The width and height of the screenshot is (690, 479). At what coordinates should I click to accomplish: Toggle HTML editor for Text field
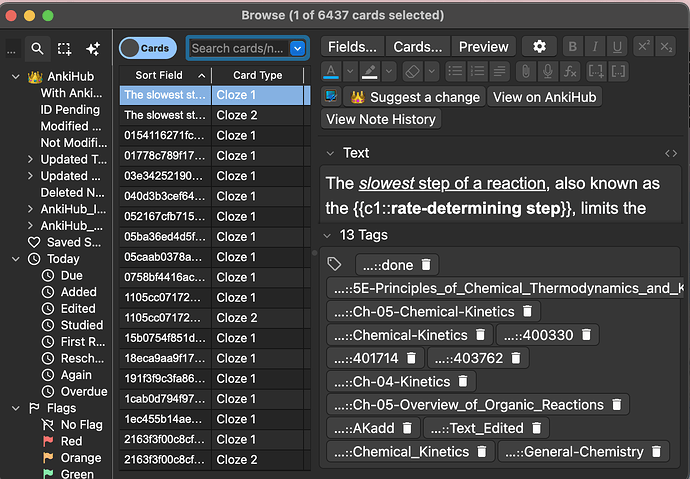click(x=671, y=153)
